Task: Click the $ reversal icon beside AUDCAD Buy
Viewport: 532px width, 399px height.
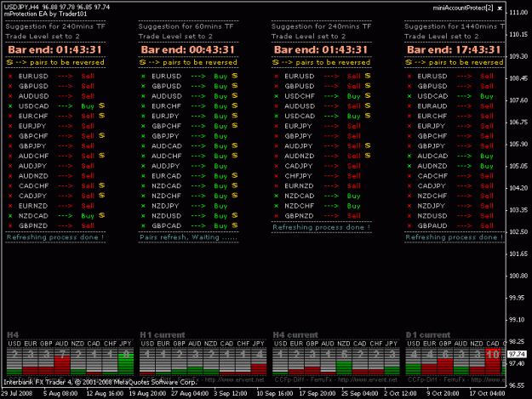Action: [x=234, y=145]
